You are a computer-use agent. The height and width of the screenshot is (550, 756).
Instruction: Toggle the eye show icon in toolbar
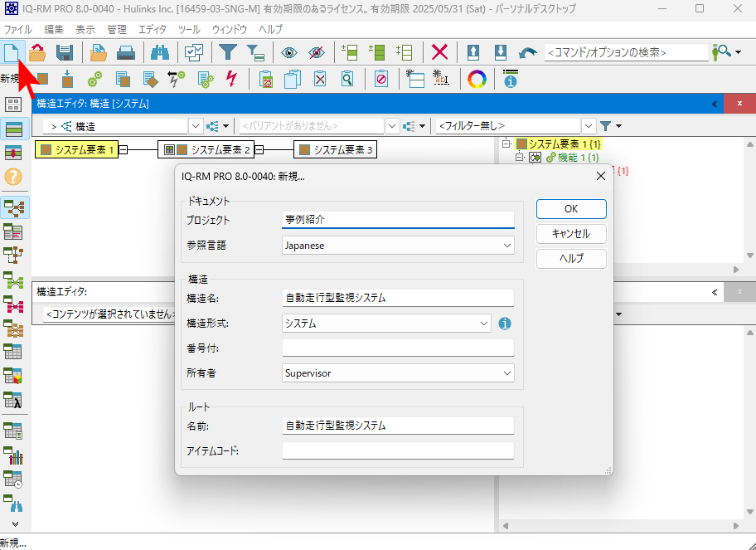pyautogui.click(x=288, y=52)
